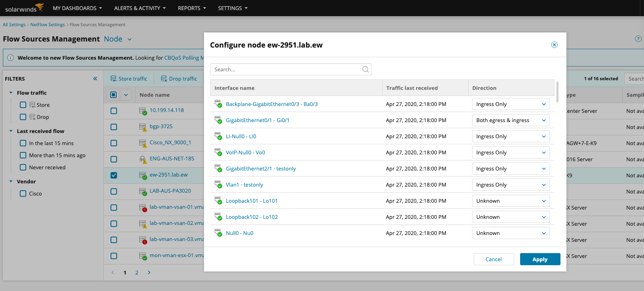Toggle the Drop flow traffic filter
Viewport: 644px width, 291px height.
pos(23,117)
